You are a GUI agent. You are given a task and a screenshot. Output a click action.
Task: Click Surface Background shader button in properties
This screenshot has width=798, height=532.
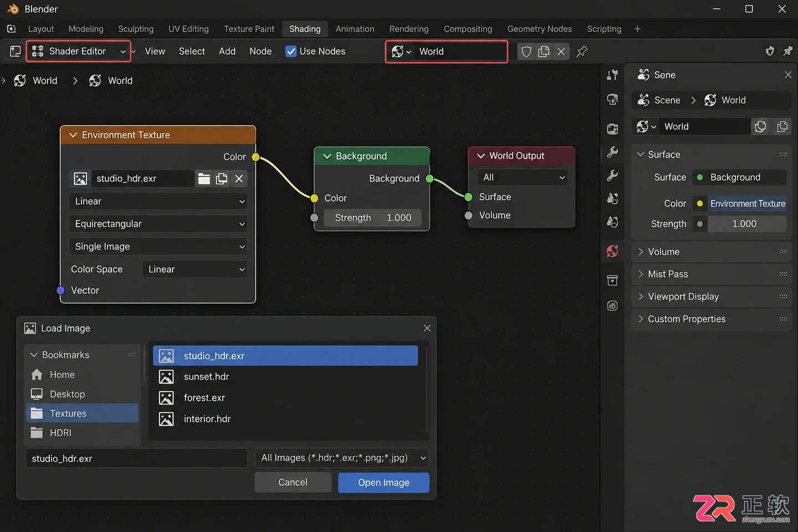click(x=739, y=177)
